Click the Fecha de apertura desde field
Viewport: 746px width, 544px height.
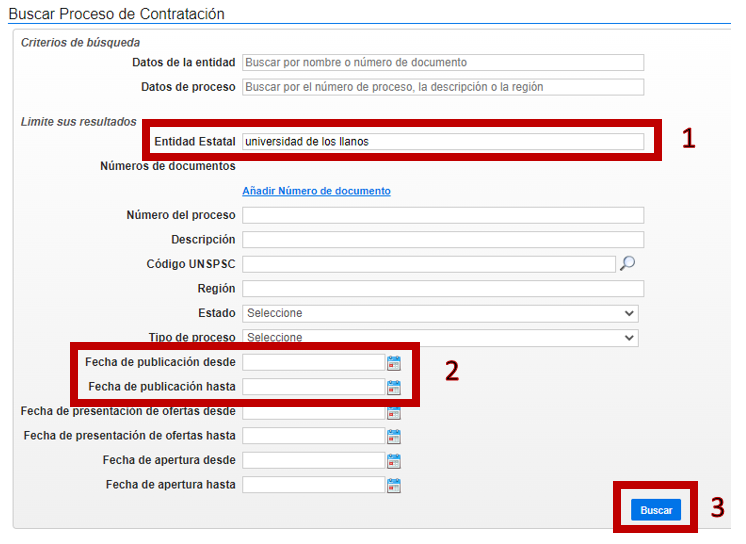[x=314, y=460]
